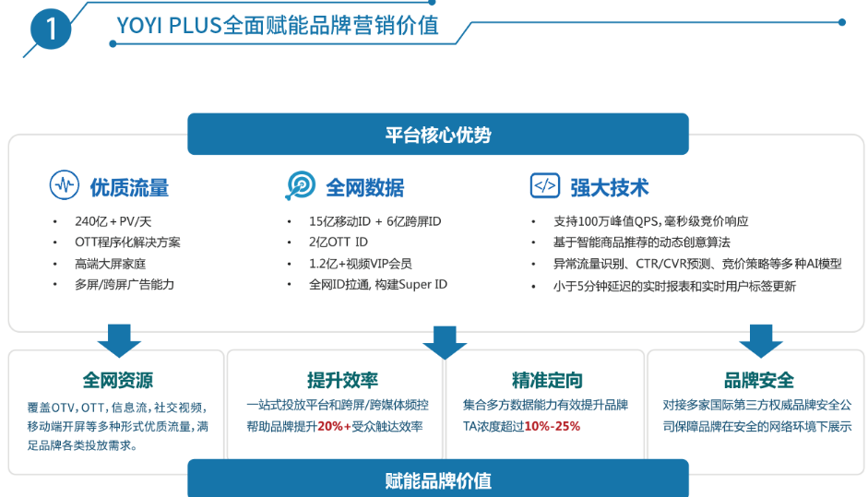Click the number 1 circle badge
868x497 pixels.
51,29
